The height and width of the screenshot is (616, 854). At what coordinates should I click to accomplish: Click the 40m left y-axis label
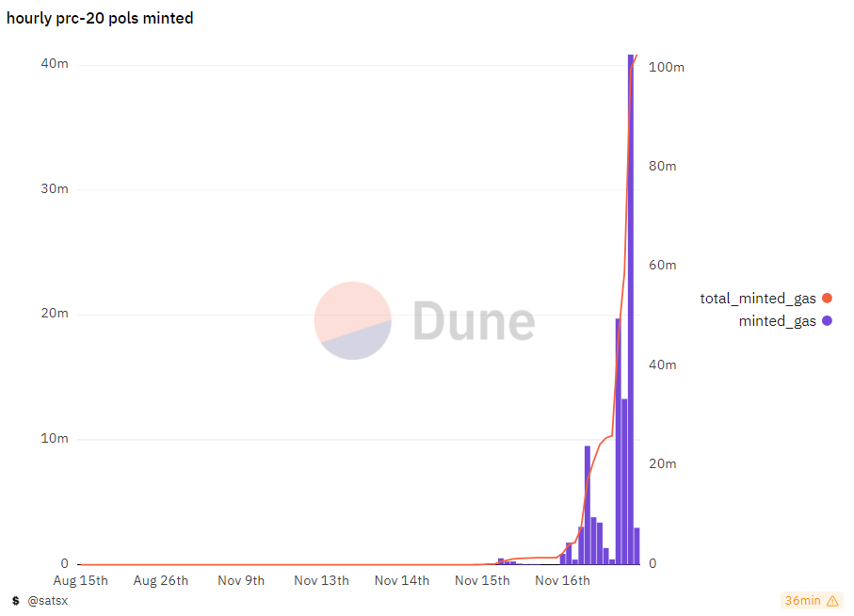[x=56, y=64]
